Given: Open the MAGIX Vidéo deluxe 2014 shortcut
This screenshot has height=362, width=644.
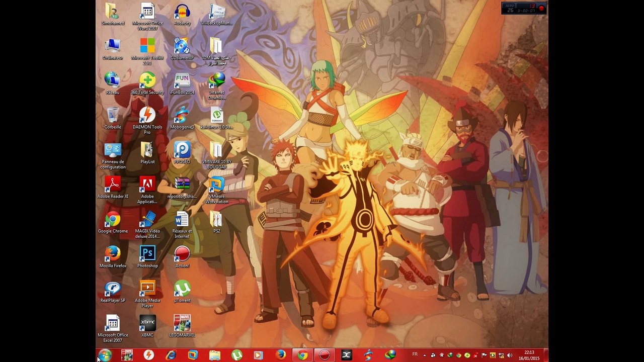Looking at the screenshot, I should coord(147,225).
